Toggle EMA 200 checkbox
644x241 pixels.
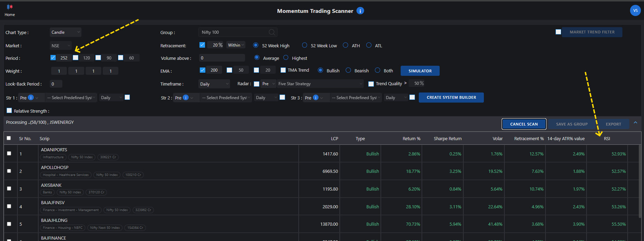tap(203, 70)
